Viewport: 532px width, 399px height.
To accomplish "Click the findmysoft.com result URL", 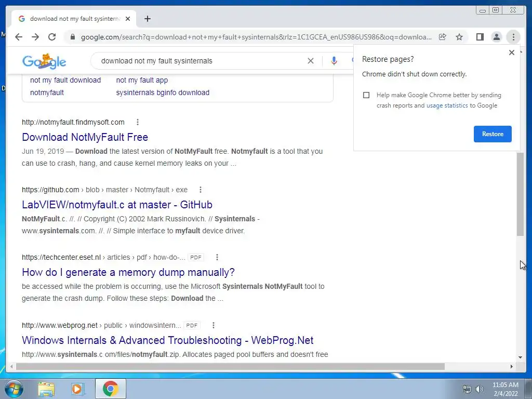I will 73,122.
